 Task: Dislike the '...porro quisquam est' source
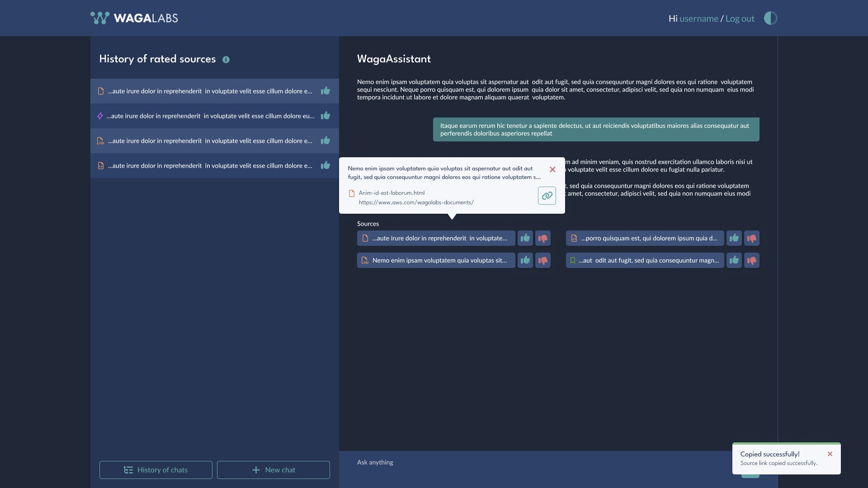coord(752,238)
